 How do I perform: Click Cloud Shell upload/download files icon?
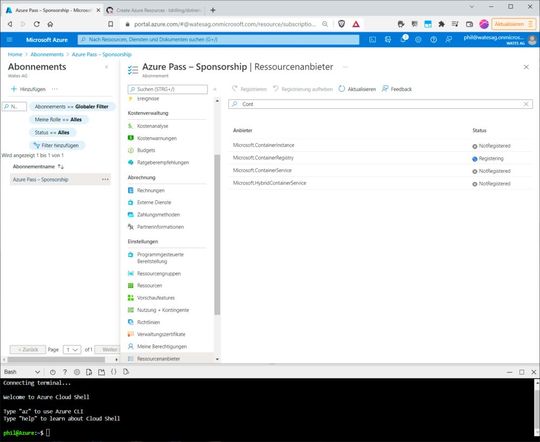click(89, 372)
